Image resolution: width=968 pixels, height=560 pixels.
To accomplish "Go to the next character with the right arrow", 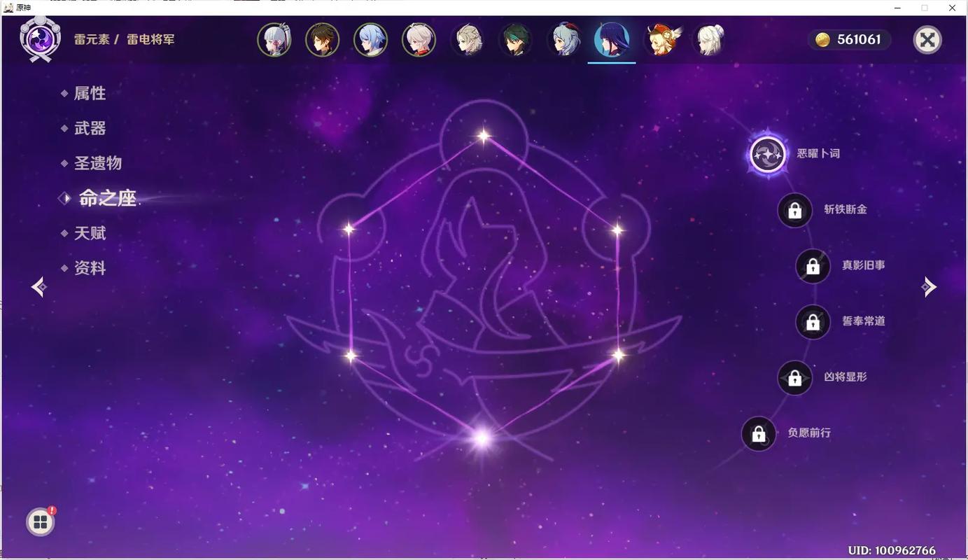I will pyautogui.click(x=929, y=286).
